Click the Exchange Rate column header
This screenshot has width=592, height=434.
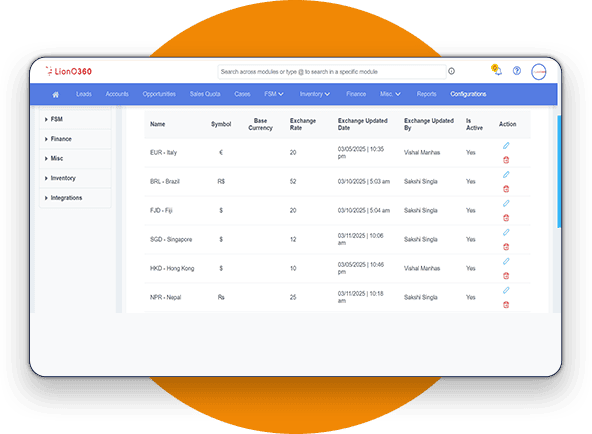[x=303, y=124]
